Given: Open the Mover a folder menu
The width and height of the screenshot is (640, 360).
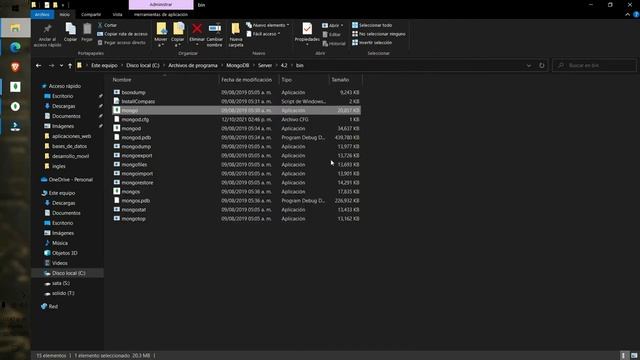Looking at the screenshot, I should [161, 34].
